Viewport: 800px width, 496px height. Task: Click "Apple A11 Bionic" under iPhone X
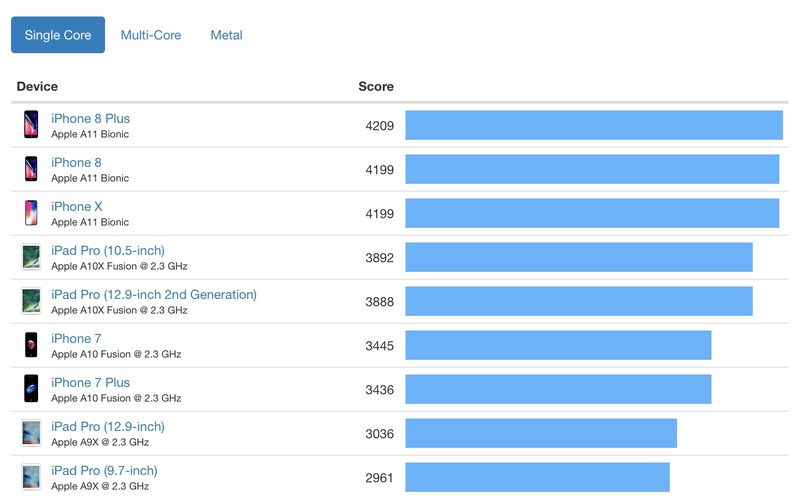tap(90, 222)
